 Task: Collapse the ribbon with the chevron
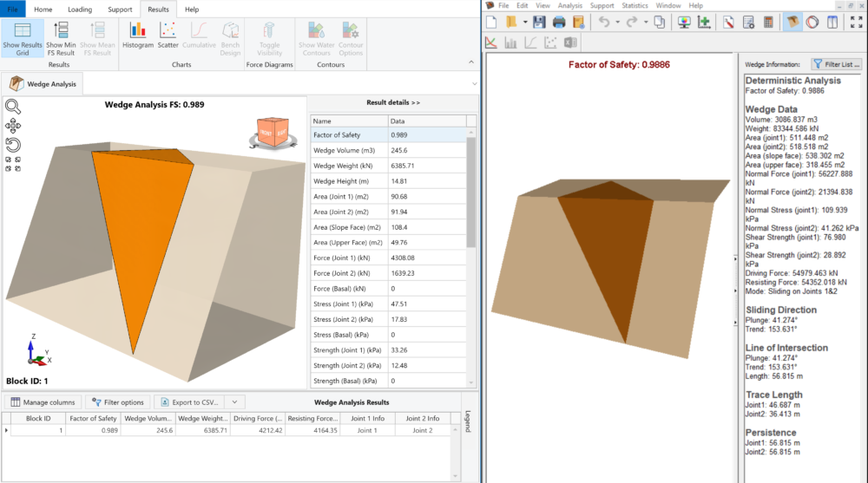coord(472,62)
